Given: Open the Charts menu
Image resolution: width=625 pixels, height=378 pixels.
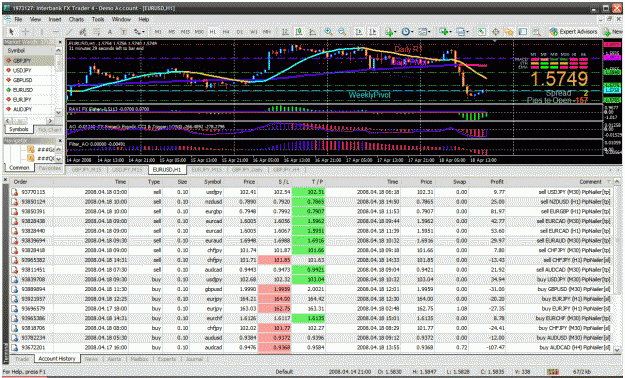Looking at the screenshot, I should [x=76, y=19].
